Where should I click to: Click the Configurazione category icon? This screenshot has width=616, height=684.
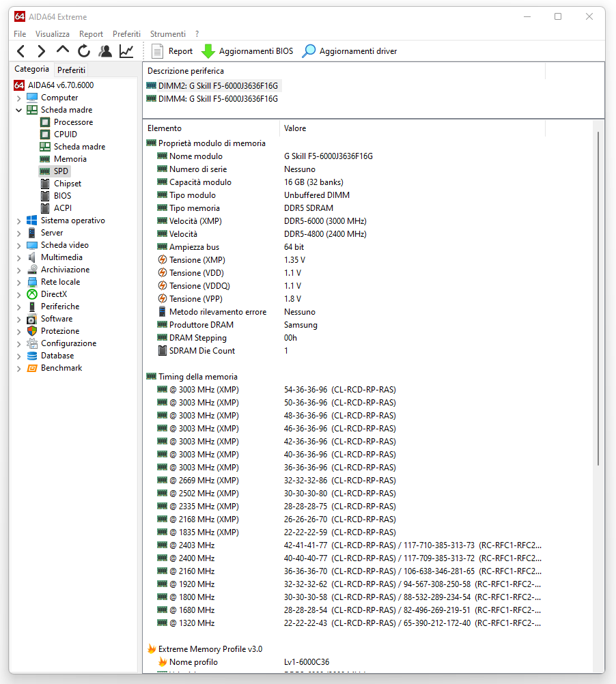coord(32,343)
